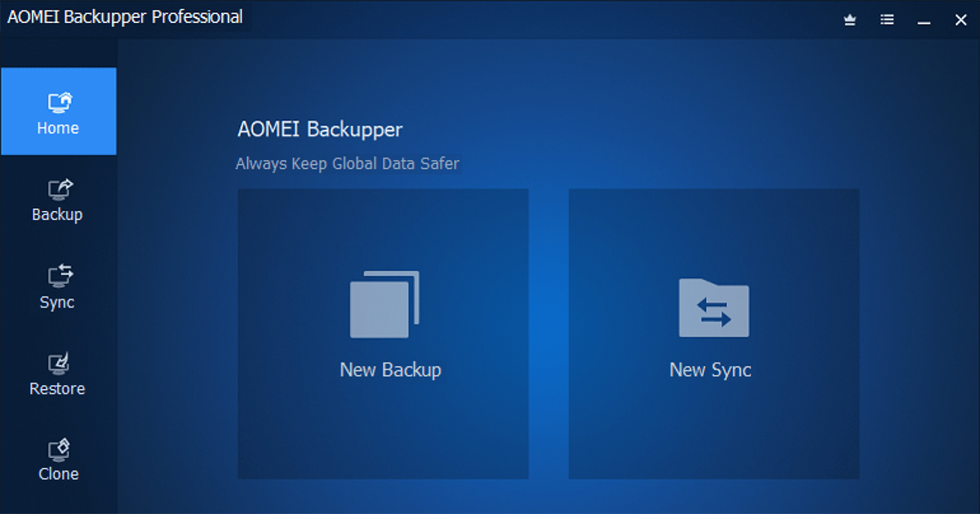The width and height of the screenshot is (980, 514).
Task: Click the Backup icon in the sidebar
Action: pos(58,189)
